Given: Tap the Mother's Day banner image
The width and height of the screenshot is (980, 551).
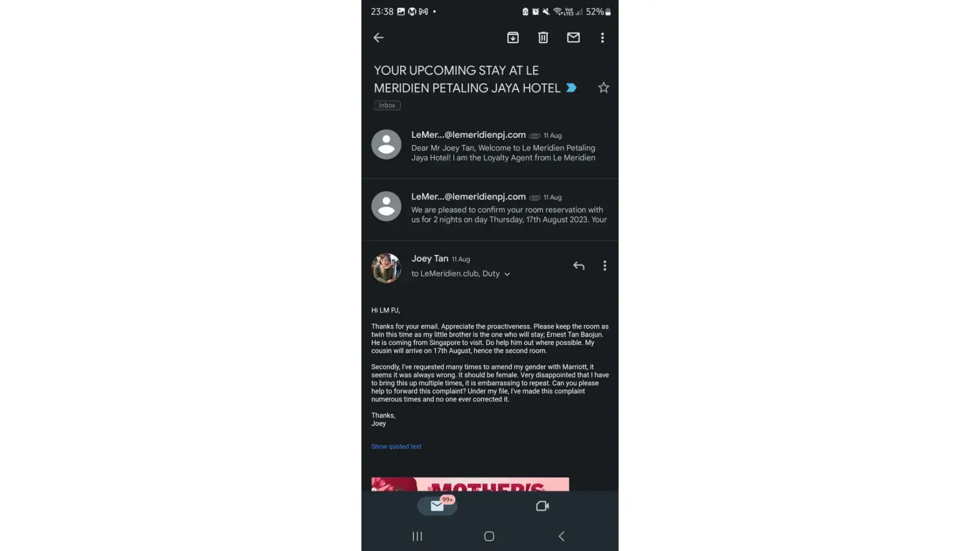Looking at the screenshot, I should (x=470, y=484).
